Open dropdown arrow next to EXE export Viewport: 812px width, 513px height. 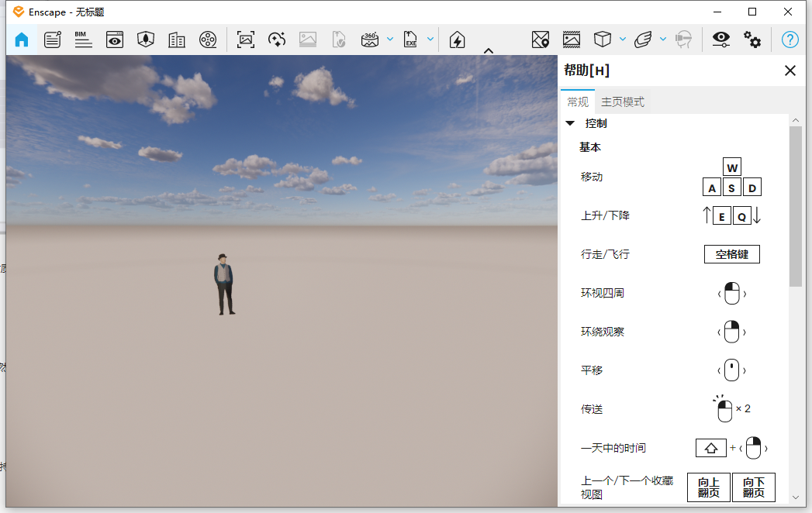[x=430, y=40]
